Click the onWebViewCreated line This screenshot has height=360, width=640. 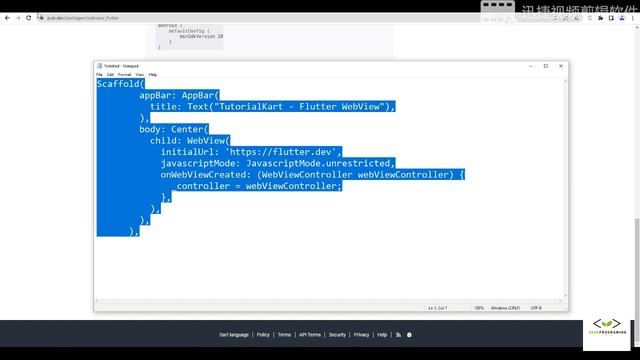tap(312, 175)
